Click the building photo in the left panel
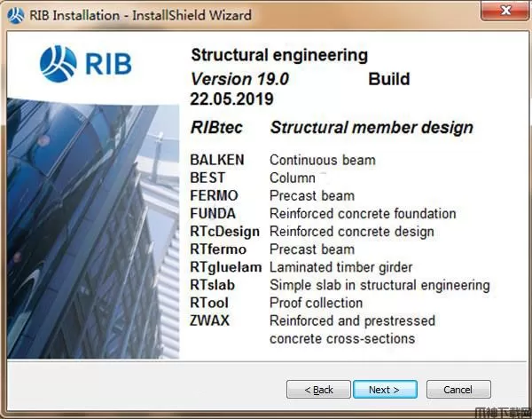Viewport: 532px width, 419px height. (x=93, y=227)
